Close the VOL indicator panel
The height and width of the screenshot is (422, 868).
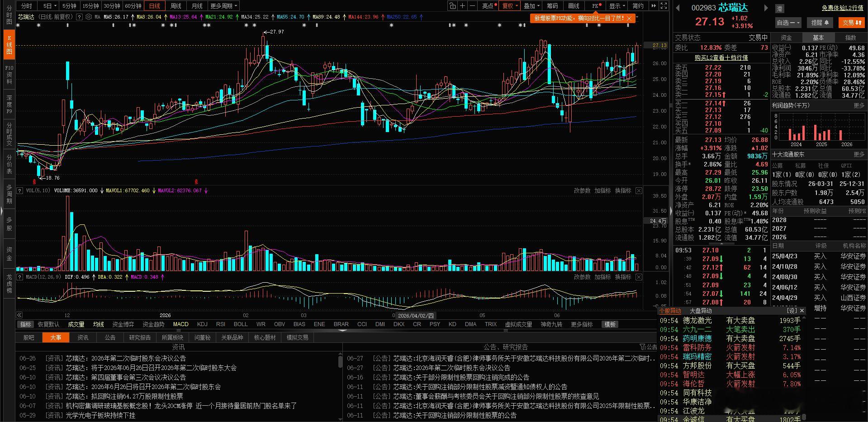coord(639,191)
